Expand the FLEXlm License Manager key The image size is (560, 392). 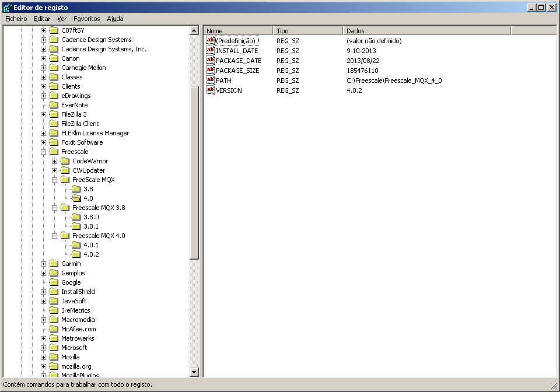(x=43, y=133)
